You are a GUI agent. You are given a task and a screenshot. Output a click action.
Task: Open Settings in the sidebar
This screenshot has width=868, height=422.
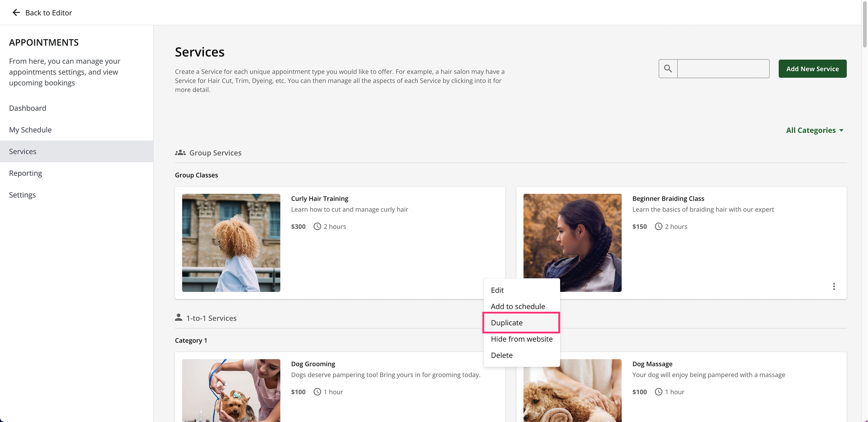tap(77, 195)
